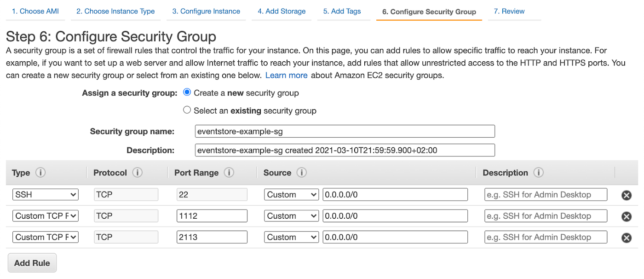Go to 1. Choose AMI step
The width and height of the screenshot is (644, 279).
pyautogui.click(x=35, y=12)
